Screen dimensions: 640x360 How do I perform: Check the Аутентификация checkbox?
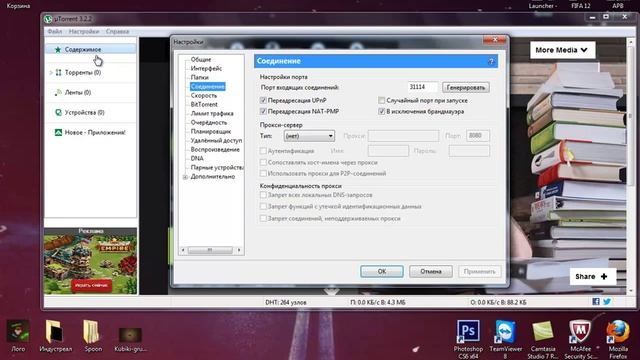(x=263, y=151)
